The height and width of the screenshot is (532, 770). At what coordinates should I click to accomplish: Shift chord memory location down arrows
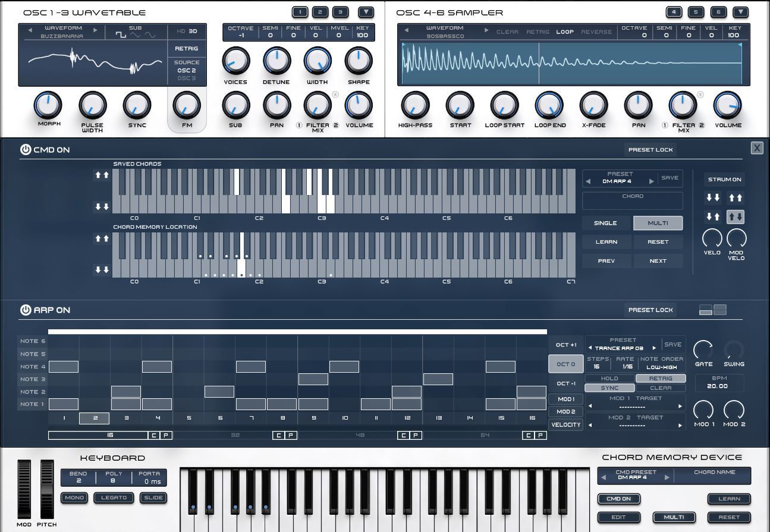pos(102,270)
